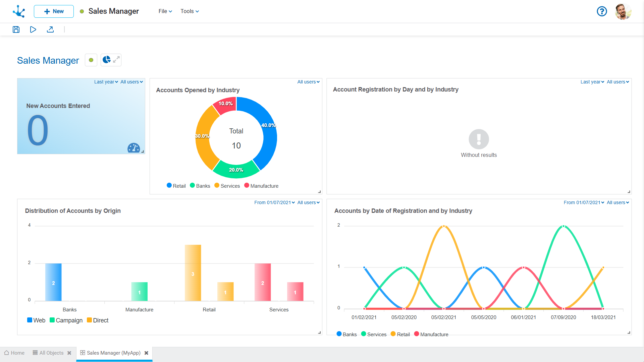
Task: Toggle Retail legend in donut chart
Action: (x=176, y=186)
